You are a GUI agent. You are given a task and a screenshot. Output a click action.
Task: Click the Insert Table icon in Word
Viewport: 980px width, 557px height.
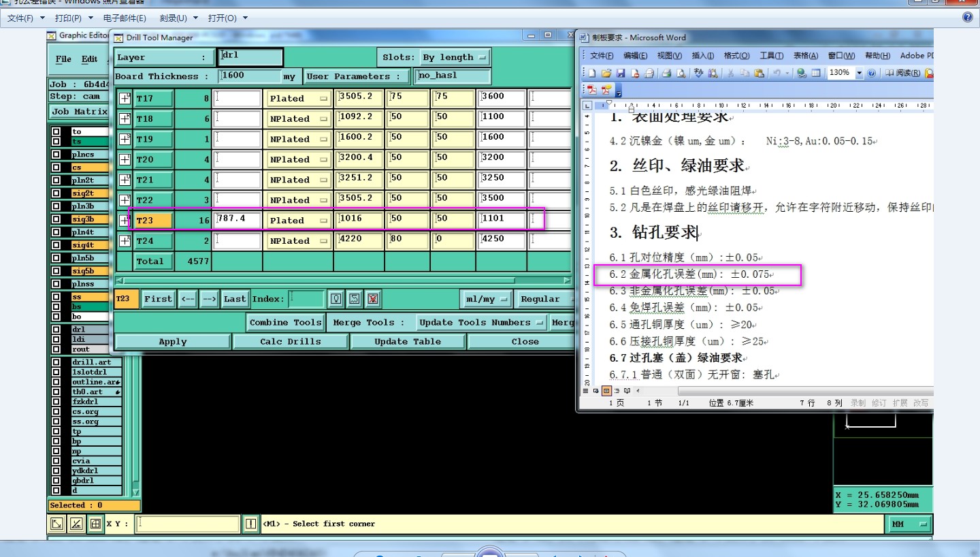(816, 73)
